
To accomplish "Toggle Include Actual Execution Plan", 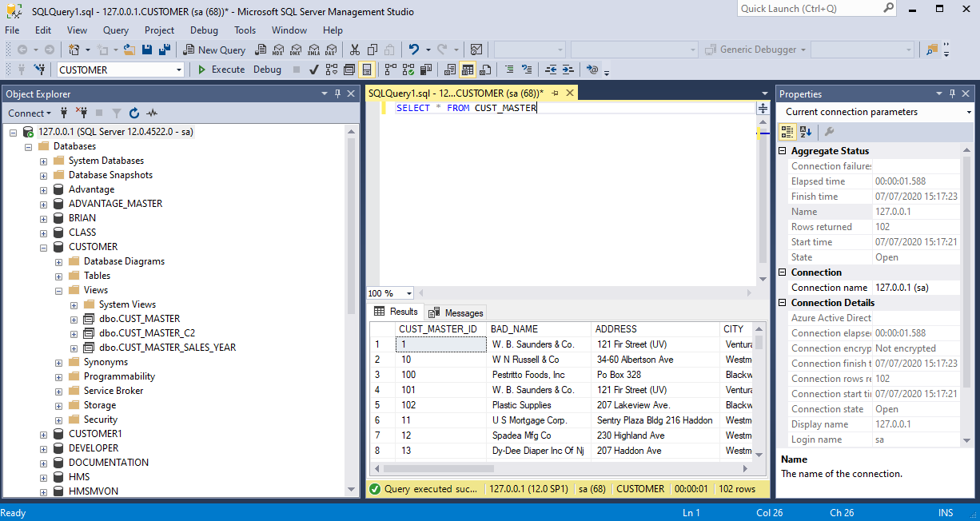I will point(391,70).
